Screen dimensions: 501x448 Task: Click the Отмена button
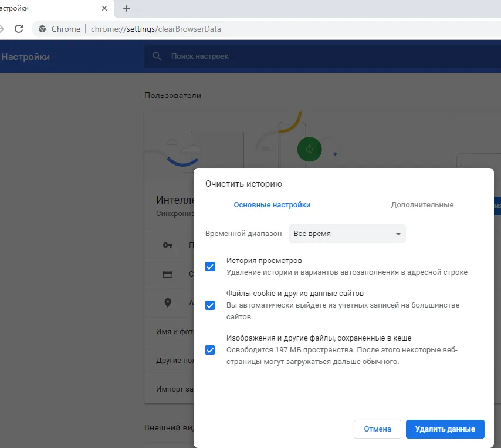(377, 429)
